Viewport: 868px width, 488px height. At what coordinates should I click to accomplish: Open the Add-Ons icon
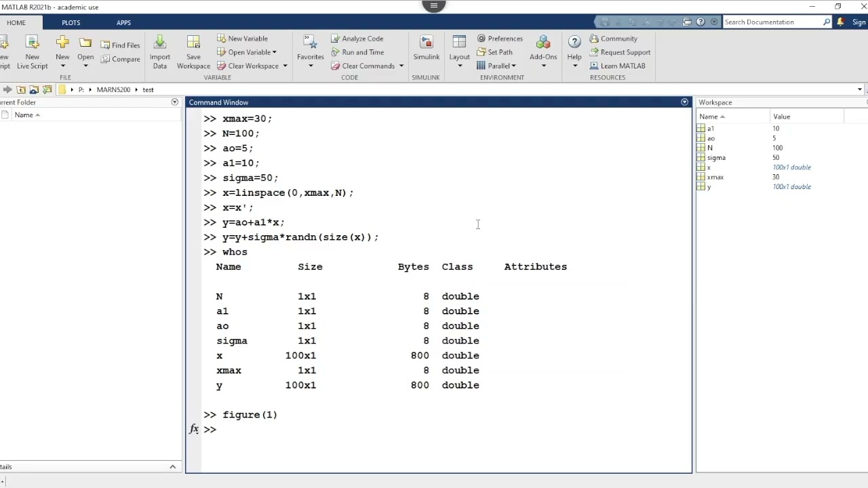(543, 43)
